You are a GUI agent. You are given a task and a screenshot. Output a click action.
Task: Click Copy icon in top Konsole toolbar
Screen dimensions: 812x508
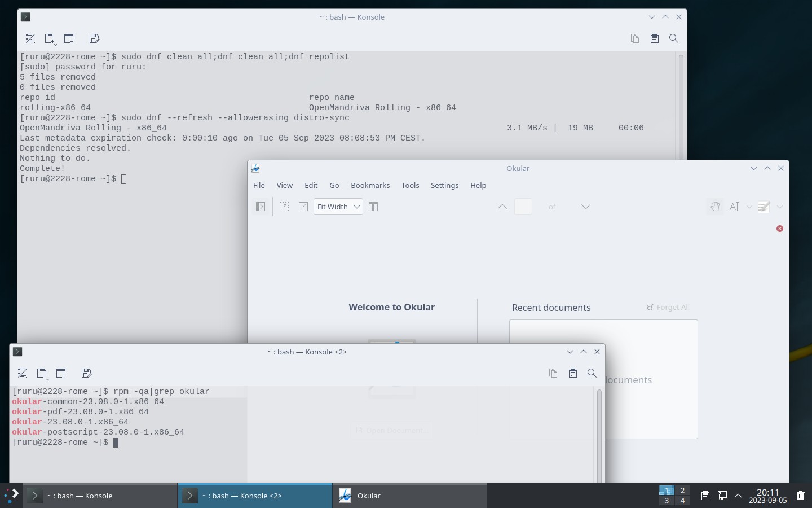pos(635,38)
